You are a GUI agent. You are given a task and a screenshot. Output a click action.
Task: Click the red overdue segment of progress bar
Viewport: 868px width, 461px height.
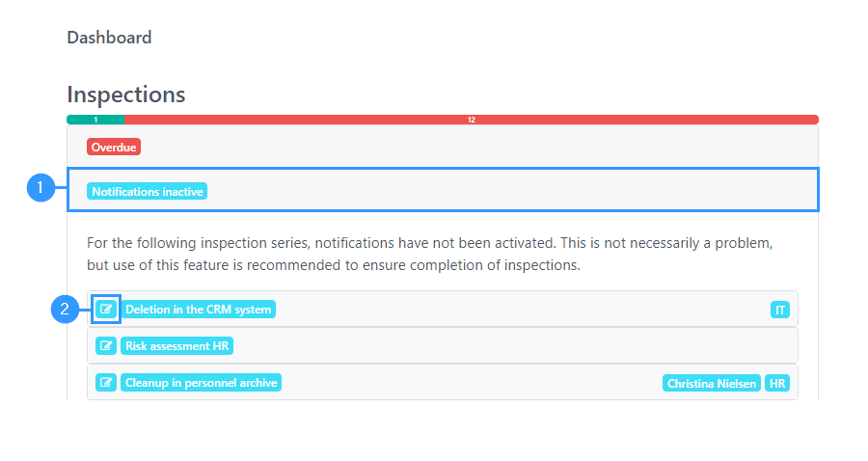pyautogui.click(x=471, y=120)
